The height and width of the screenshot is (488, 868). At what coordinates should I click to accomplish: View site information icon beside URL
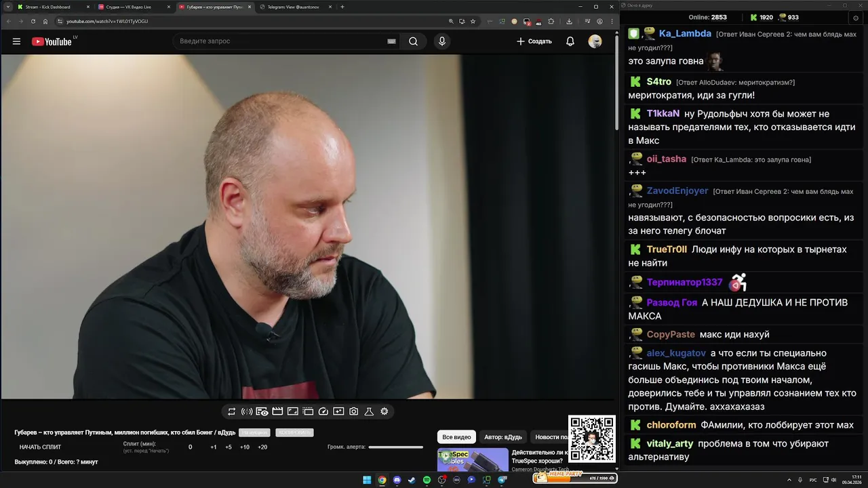pos(60,21)
